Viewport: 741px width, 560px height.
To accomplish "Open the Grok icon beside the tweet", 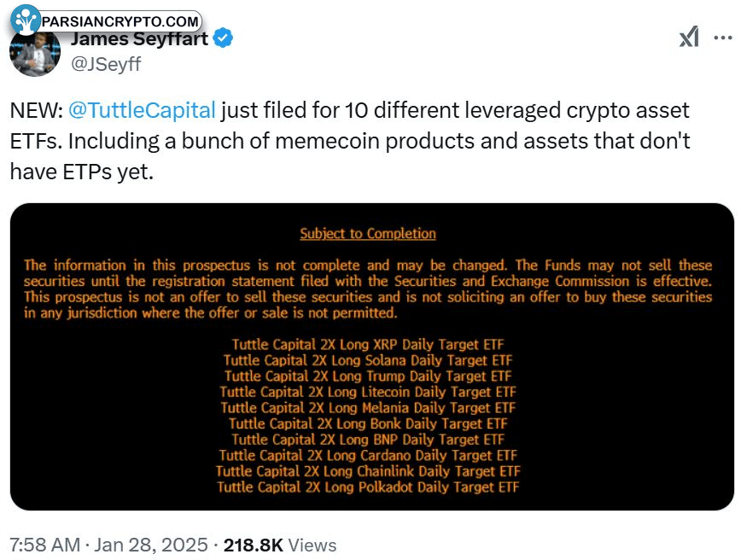I will (689, 37).
